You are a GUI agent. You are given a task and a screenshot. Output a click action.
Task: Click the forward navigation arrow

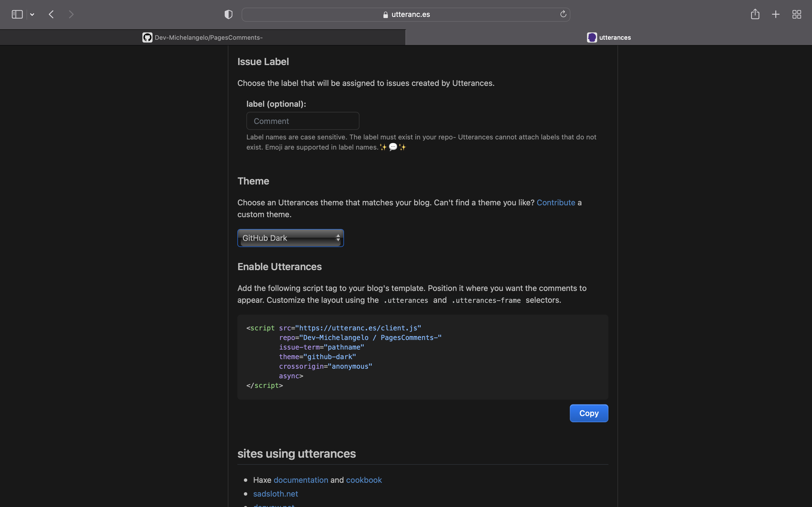(x=71, y=14)
